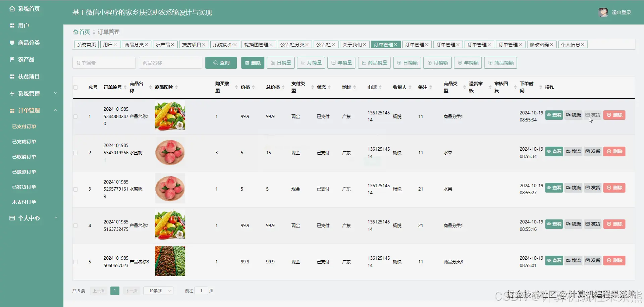The image size is (644, 307).
Task: Close the 公告栏分类 tab
Action: tap(307, 45)
